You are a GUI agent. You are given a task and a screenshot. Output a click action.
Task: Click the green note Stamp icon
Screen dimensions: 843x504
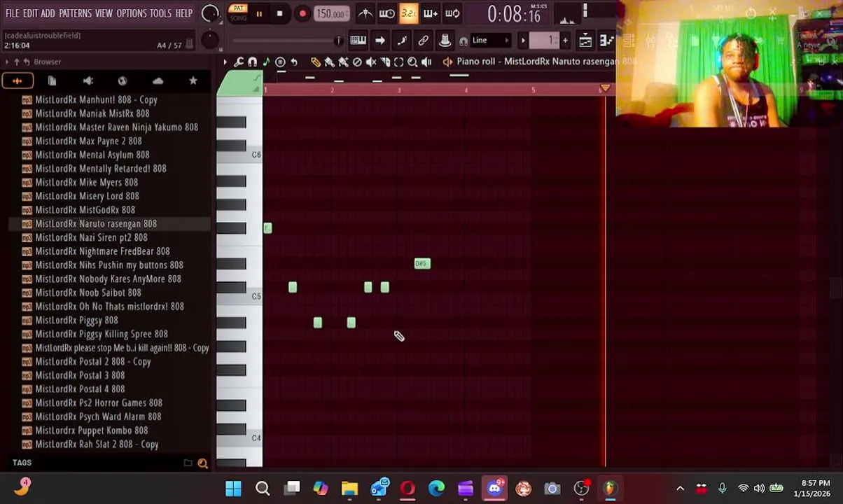click(x=266, y=62)
